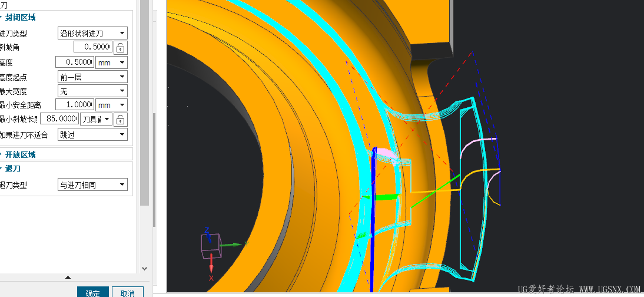The image size is (644, 297).
Task: Open the 最大宽度 dropdown showing 无
Action: coord(92,91)
